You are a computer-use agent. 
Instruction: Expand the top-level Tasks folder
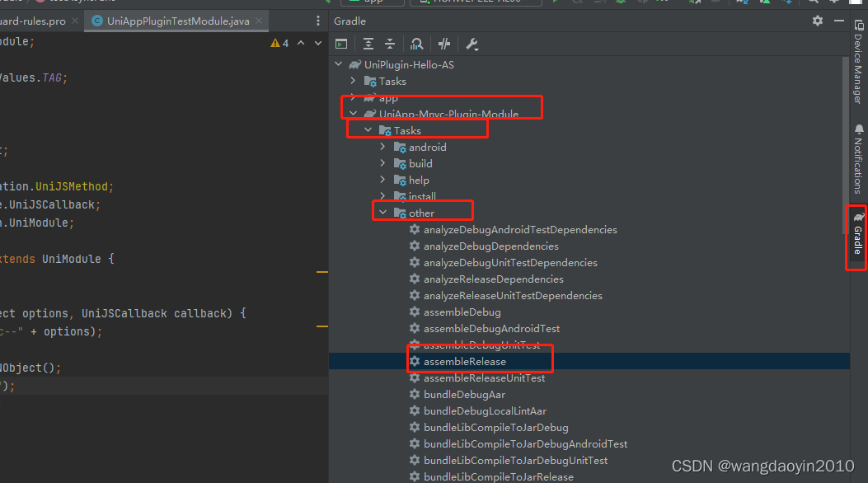353,81
